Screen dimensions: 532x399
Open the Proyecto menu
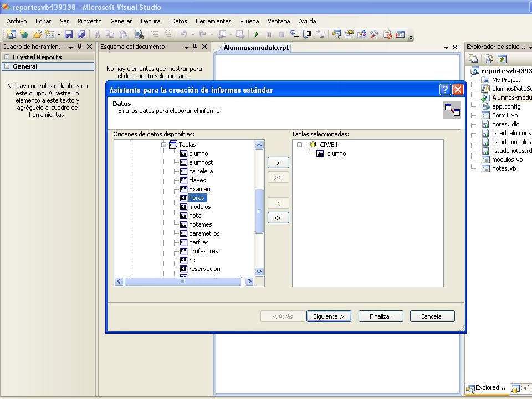point(90,21)
